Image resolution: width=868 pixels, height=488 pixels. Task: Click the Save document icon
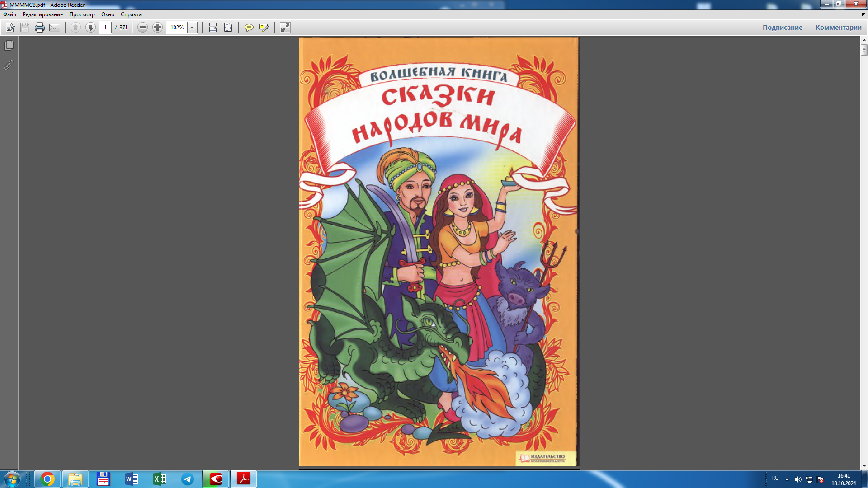click(24, 28)
